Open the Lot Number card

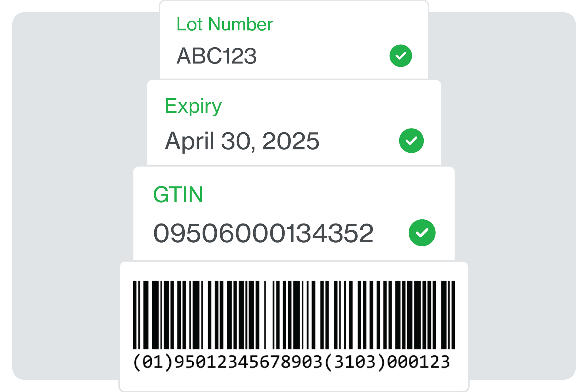tap(294, 40)
